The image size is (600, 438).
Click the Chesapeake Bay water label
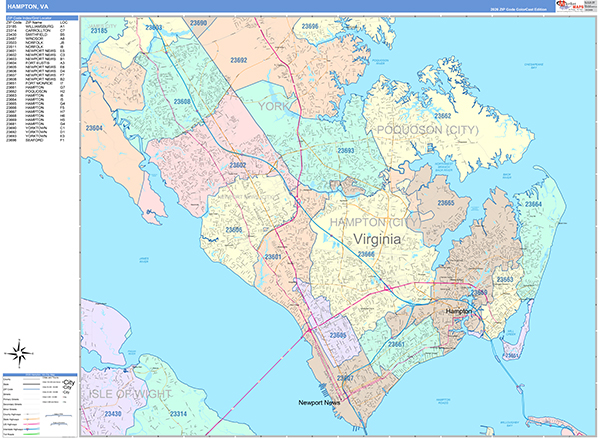[533, 66]
